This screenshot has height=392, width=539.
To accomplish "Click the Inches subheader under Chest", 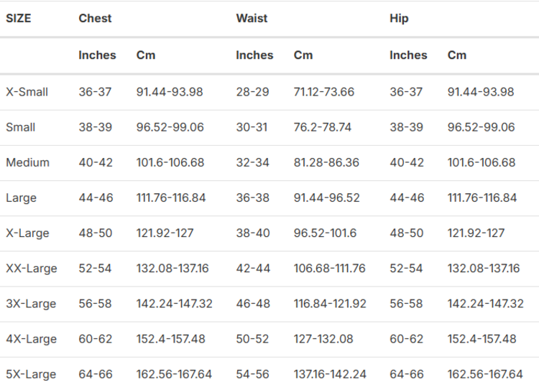I will [97, 55].
